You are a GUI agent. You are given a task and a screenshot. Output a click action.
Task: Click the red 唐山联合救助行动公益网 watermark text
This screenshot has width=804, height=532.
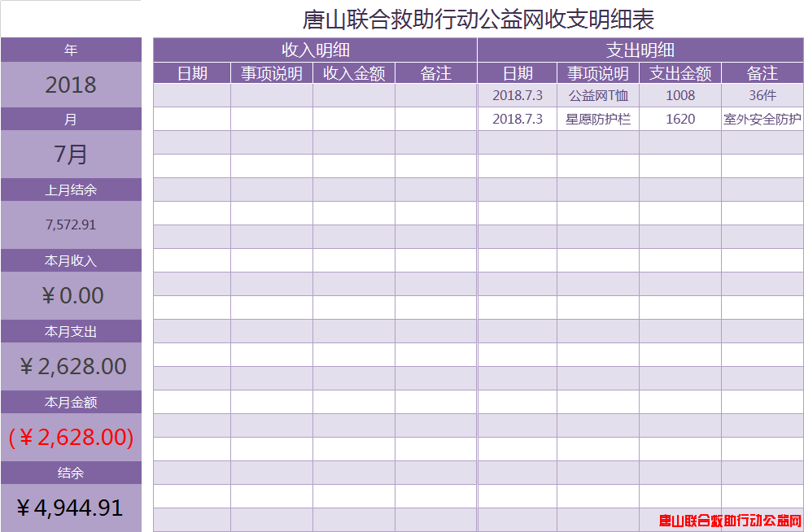coord(729,521)
